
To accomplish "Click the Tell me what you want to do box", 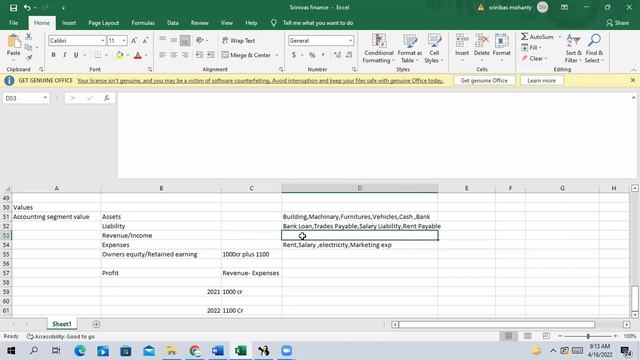I will [x=318, y=23].
